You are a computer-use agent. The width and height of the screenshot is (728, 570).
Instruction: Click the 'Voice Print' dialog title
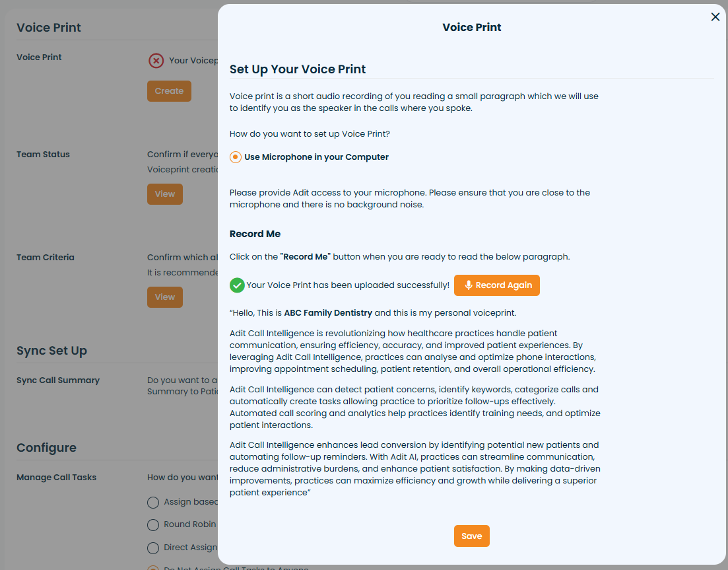click(471, 28)
